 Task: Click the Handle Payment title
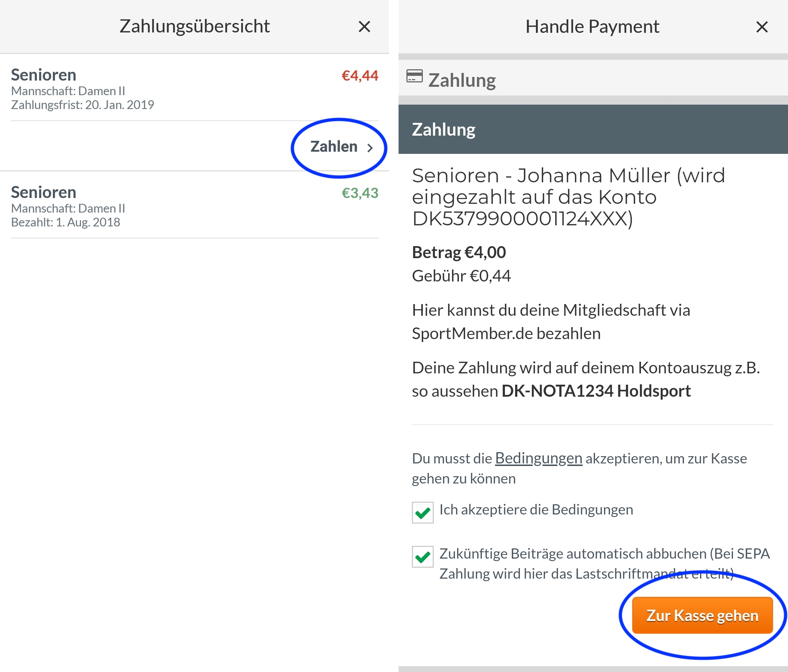[592, 27]
